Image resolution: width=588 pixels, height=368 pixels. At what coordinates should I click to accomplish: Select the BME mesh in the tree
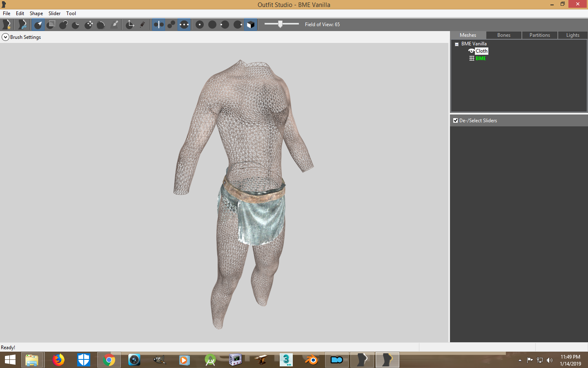pos(481,58)
